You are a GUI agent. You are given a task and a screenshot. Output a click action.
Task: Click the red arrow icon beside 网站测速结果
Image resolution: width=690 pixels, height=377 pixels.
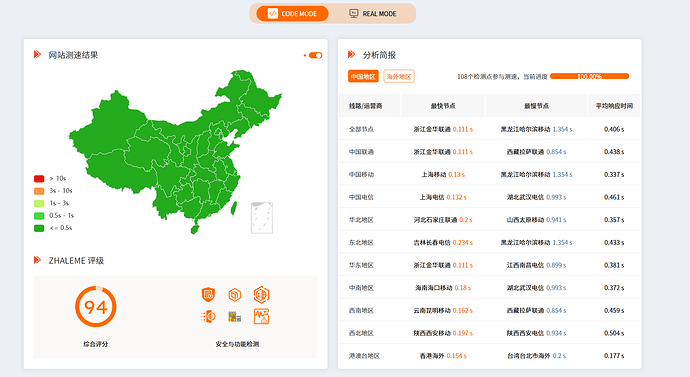click(37, 55)
